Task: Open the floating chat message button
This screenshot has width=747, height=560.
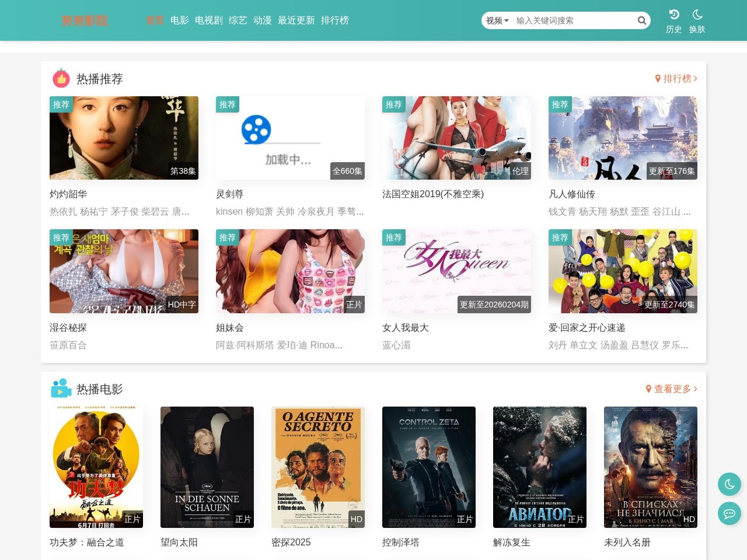Action: (729, 513)
